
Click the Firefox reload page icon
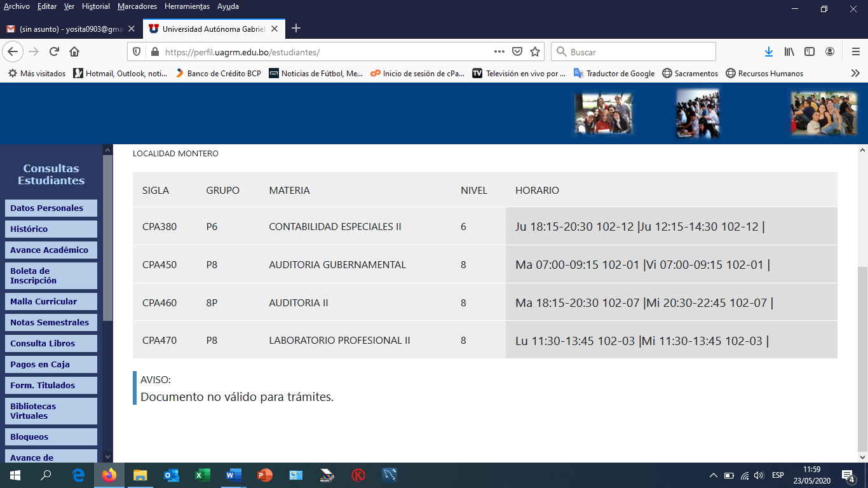(x=54, y=52)
